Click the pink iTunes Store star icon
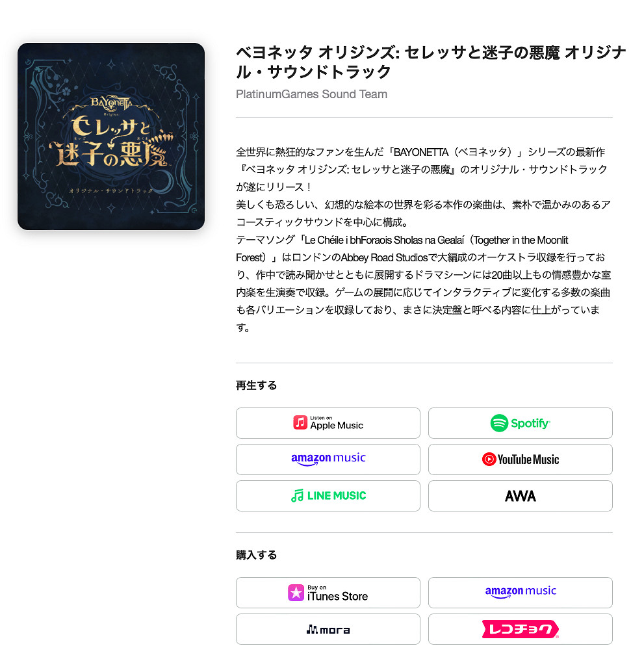This screenshot has width=631, height=672. click(x=296, y=593)
